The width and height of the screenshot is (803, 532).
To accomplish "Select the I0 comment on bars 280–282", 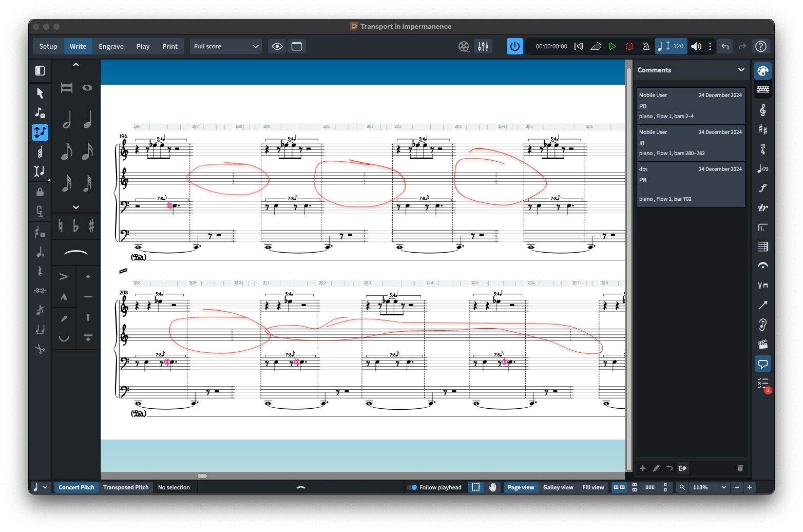I will [x=691, y=143].
